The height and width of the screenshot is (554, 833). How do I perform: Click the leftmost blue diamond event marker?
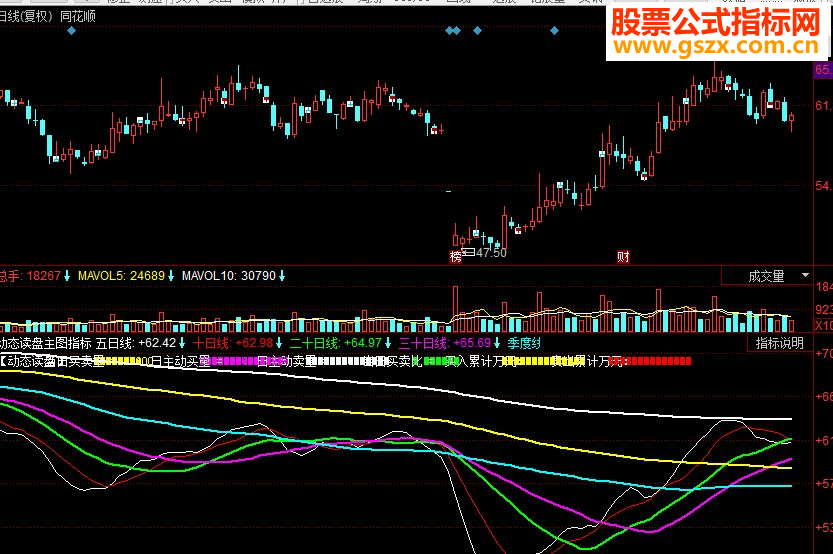click(x=71, y=31)
